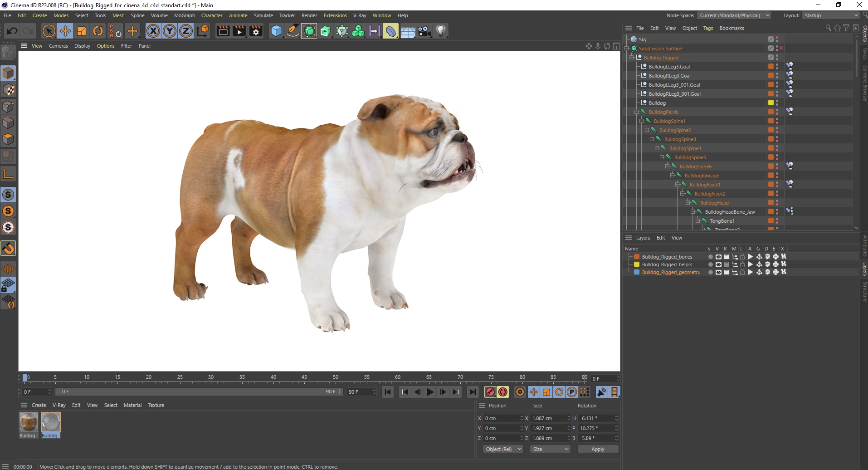Click Record Active Objects button
The image size is (868, 470).
click(x=490, y=392)
